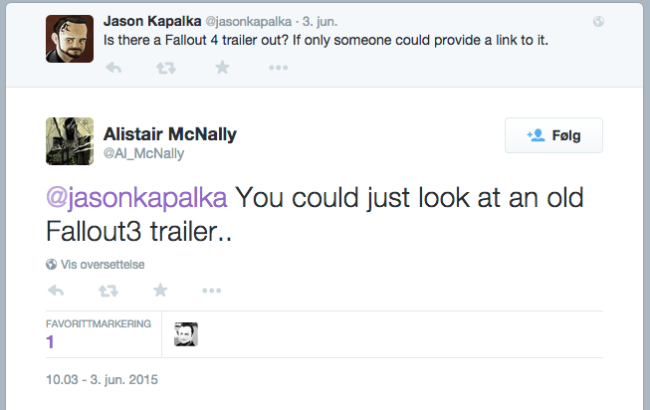Reply to Alistair McNally's tweet

(x=56, y=290)
